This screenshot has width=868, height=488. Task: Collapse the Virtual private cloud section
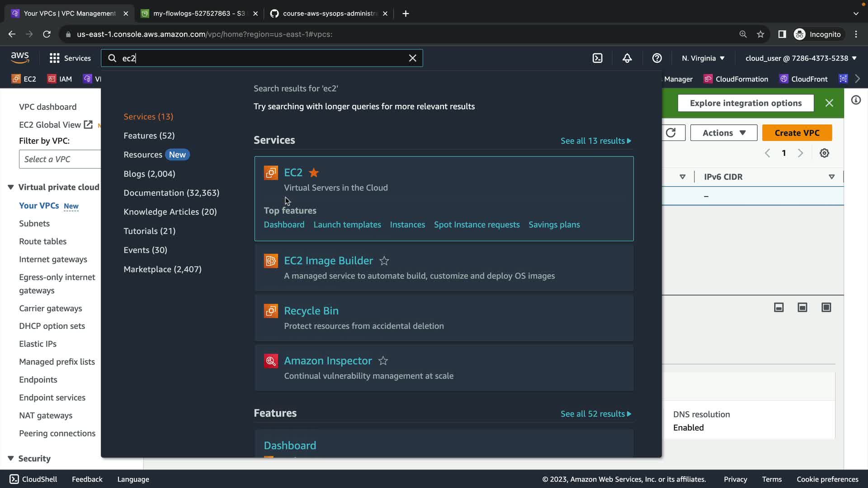click(x=11, y=187)
